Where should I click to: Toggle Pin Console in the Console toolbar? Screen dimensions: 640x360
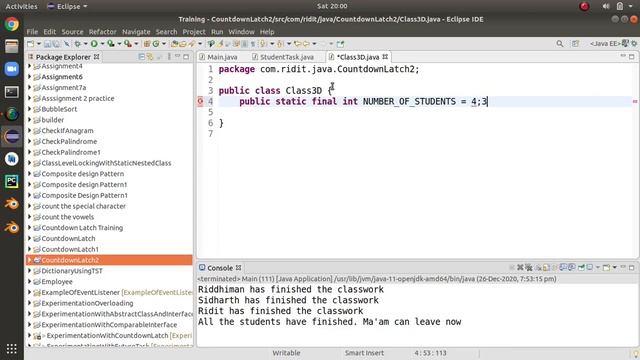pyautogui.click(x=581, y=268)
